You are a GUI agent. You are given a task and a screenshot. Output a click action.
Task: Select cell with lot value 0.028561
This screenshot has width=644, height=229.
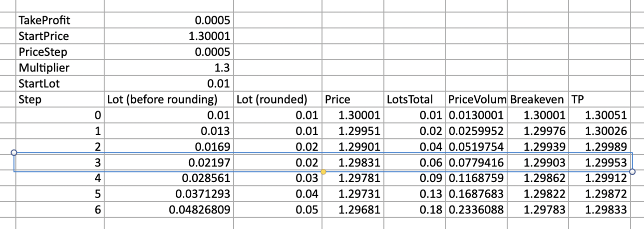click(x=168, y=178)
